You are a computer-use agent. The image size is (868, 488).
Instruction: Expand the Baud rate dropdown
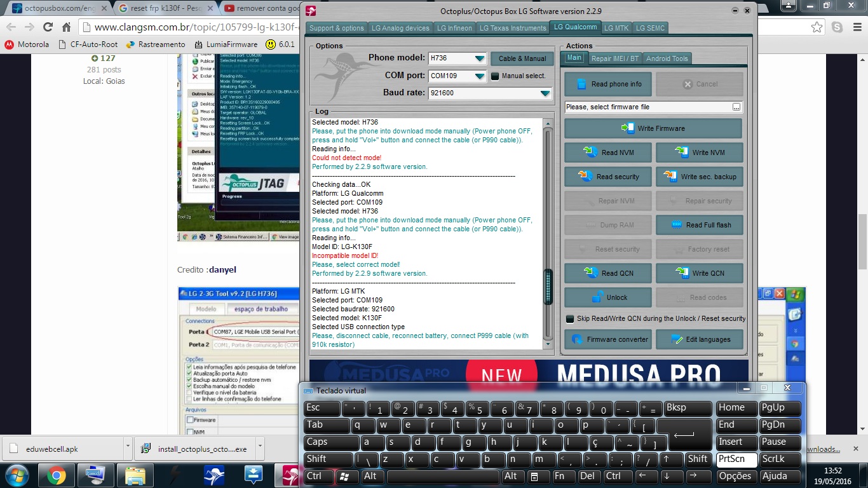(x=545, y=93)
